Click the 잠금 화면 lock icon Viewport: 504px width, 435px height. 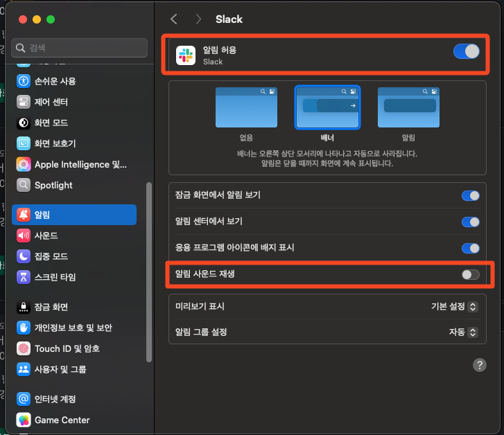tap(24, 307)
